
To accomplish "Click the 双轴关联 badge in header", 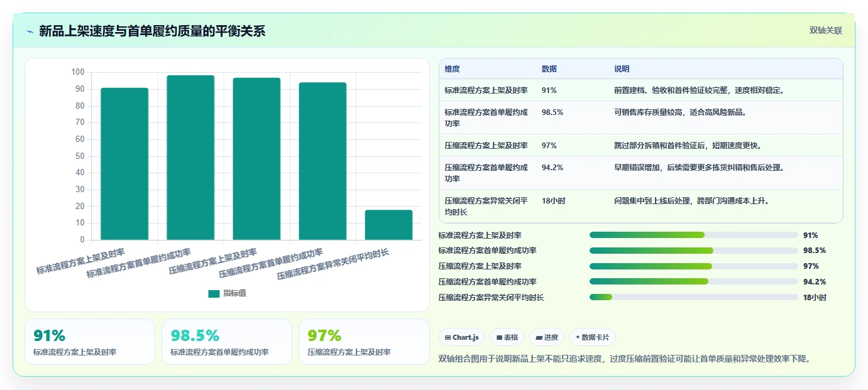I will point(825,30).
